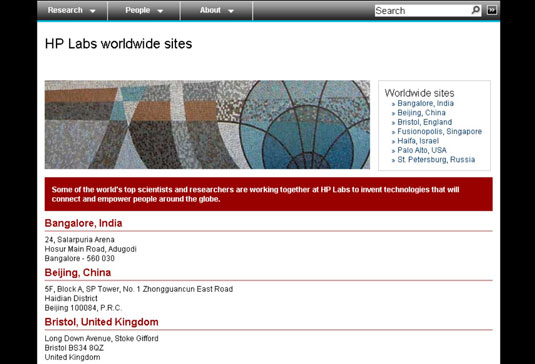Click the red banner about top scientists
Screen dimensions: 535x364
pyautogui.click(x=269, y=194)
